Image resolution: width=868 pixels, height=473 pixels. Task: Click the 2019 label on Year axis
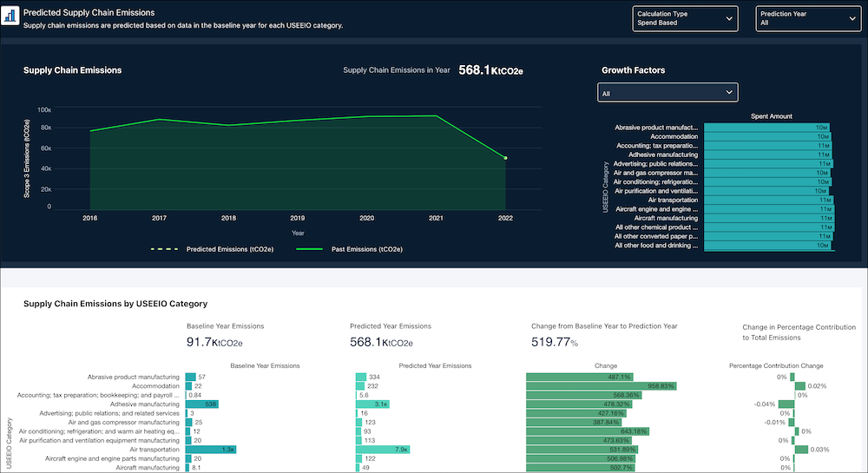297,218
